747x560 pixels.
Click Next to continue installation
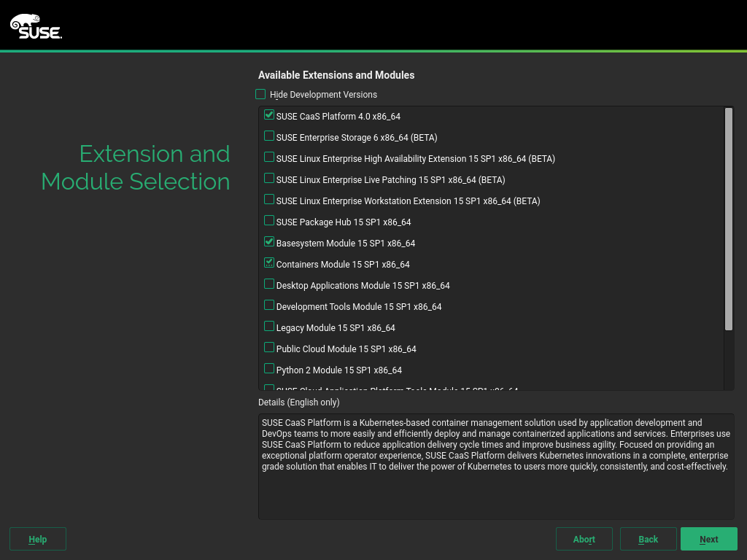pos(708,539)
